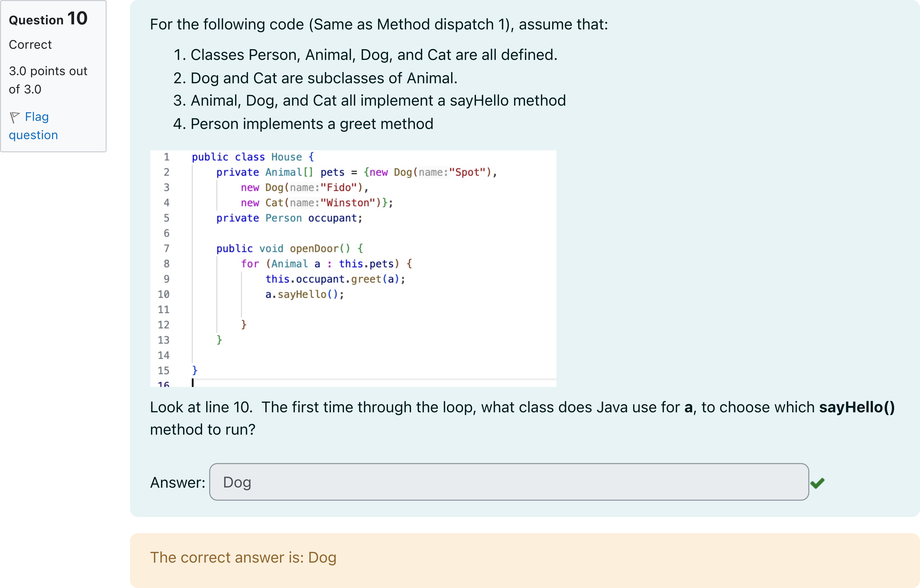Click line number 10 in the code gutter

point(163,294)
